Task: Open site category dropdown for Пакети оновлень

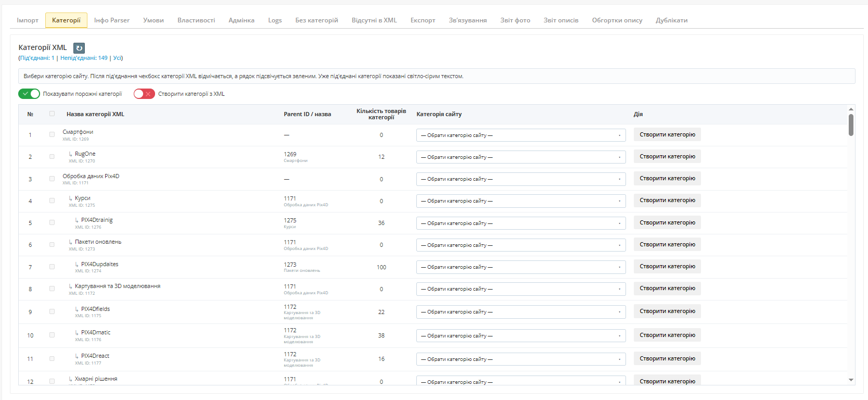Action: 521,245
